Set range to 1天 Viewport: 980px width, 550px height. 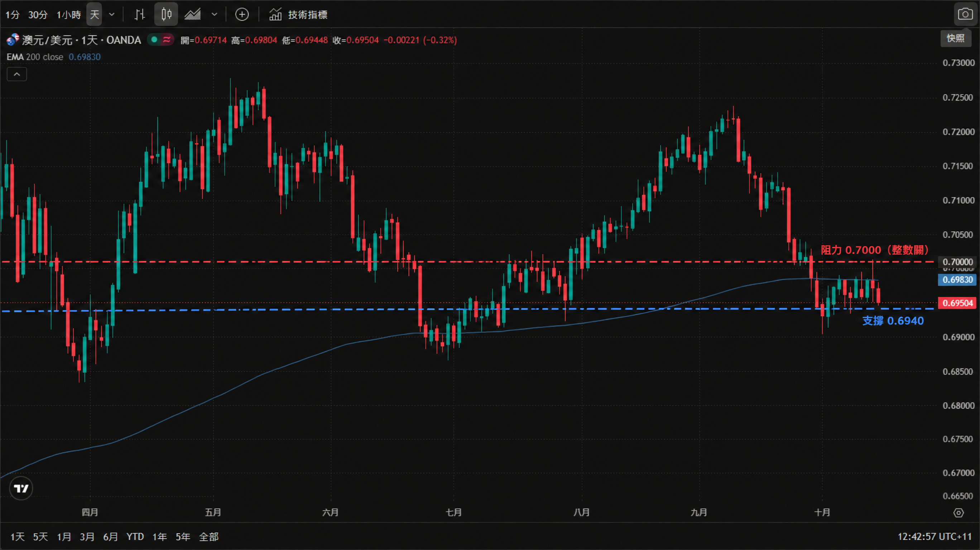pyautogui.click(x=17, y=537)
